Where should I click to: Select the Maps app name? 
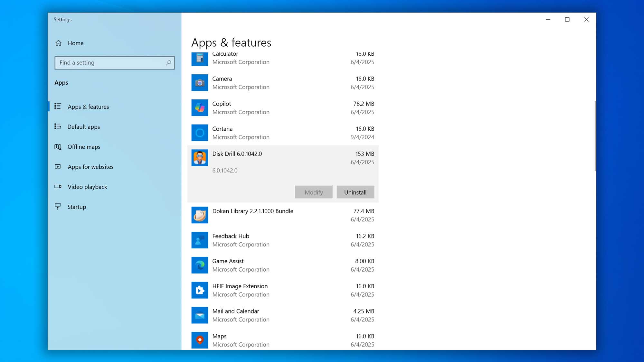point(219,336)
